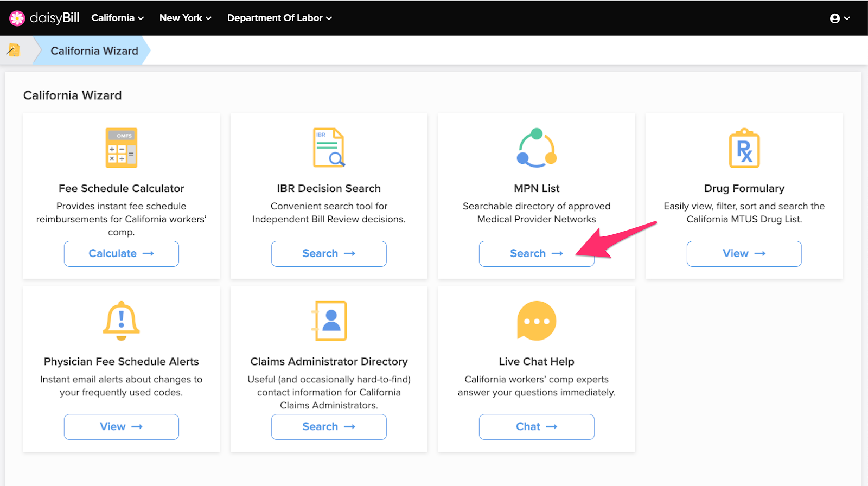Click the IBR Decision Search document icon
The image size is (868, 486).
coord(329,148)
